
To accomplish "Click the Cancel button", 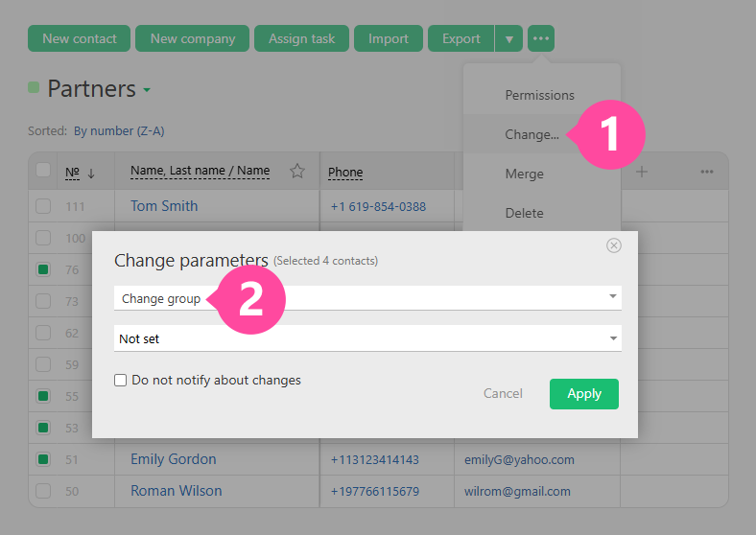I will click(503, 393).
